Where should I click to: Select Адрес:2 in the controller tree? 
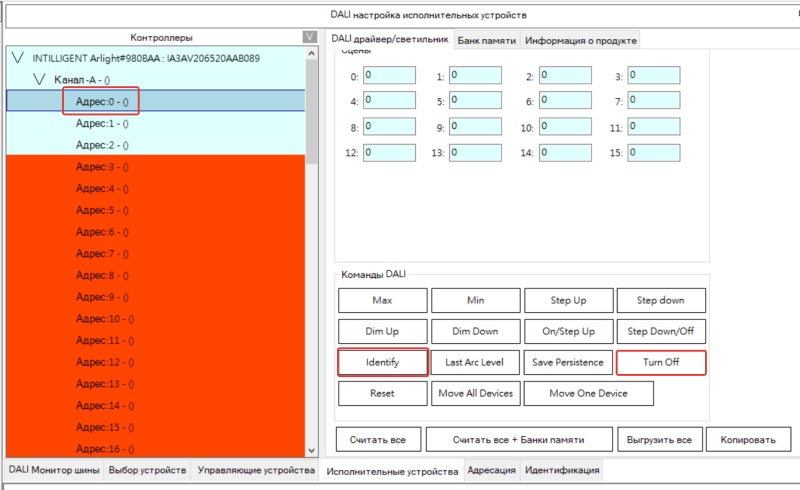156,144
